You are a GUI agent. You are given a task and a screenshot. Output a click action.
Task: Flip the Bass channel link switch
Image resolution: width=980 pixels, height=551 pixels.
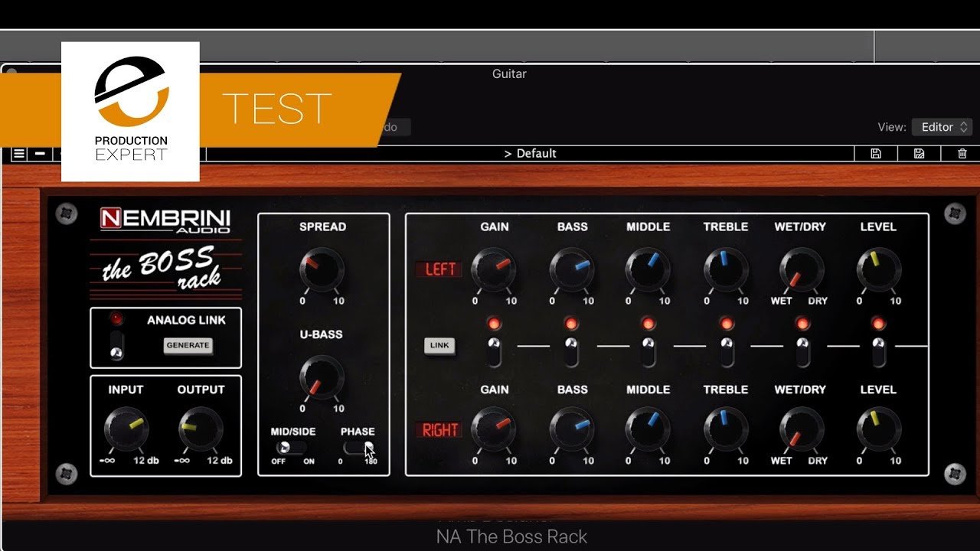(573, 351)
